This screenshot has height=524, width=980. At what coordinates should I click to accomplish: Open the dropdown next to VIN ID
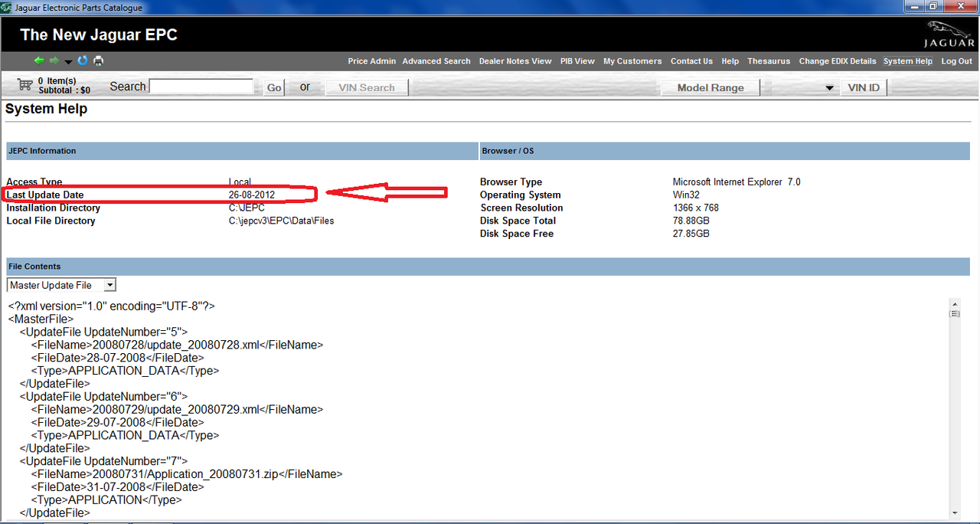pos(829,88)
